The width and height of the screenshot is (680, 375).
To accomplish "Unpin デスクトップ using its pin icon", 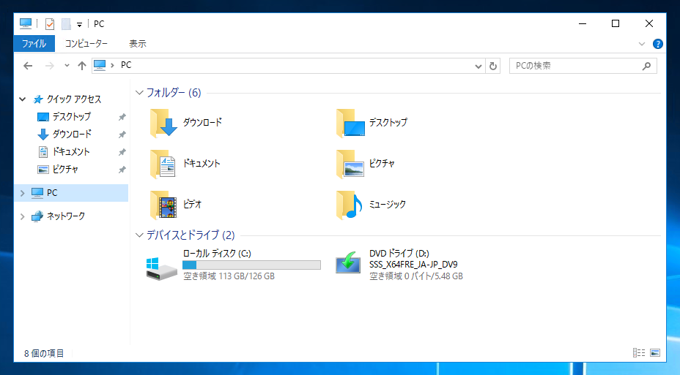I will (x=122, y=117).
